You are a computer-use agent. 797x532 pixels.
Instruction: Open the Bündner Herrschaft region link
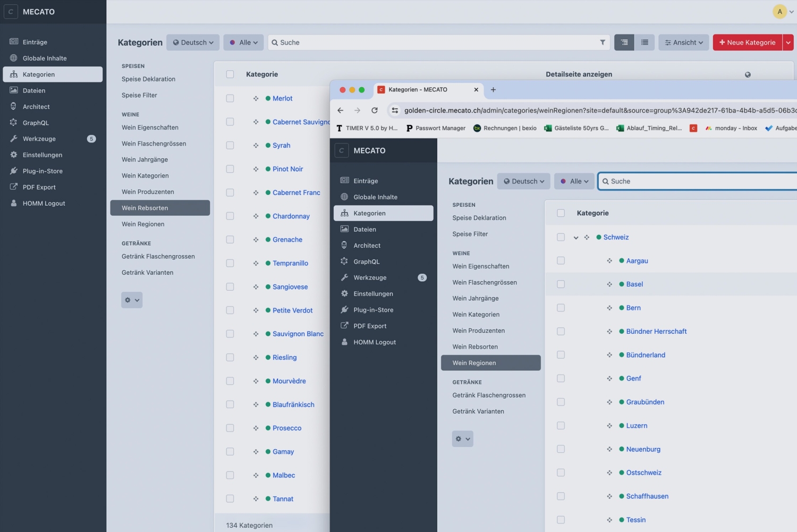click(x=656, y=332)
